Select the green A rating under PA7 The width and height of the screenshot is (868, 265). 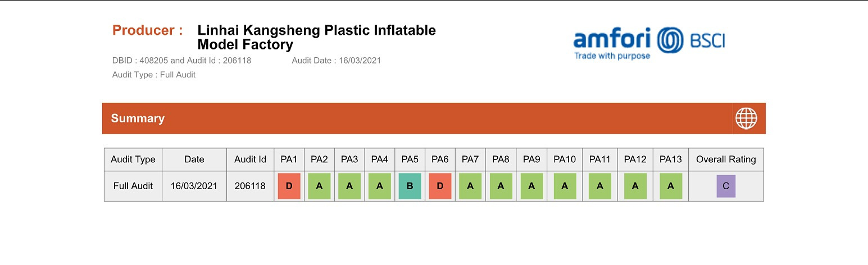pyautogui.click(x=470, y=186)
